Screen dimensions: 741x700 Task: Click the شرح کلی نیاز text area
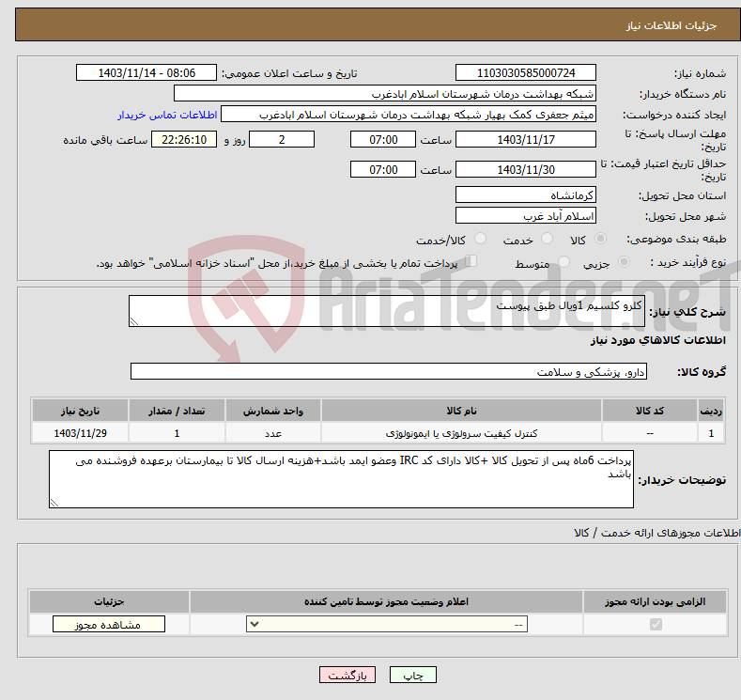(380, 312)
